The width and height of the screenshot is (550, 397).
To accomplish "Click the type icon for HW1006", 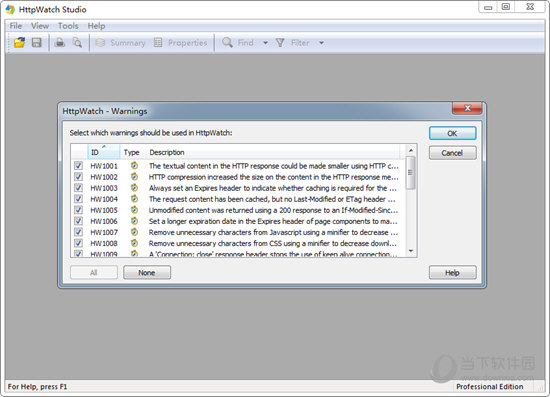I will pyautogui.click(x=134, y=221).
